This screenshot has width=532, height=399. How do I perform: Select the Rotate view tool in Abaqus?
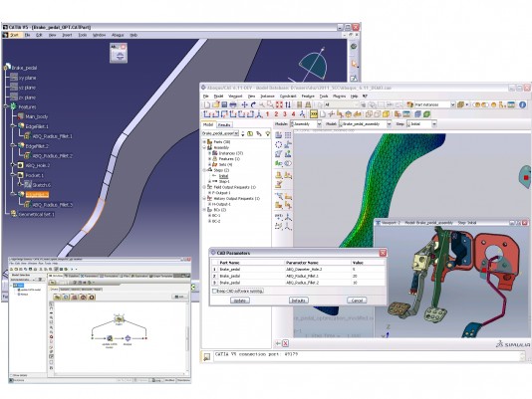pos(253,104)
